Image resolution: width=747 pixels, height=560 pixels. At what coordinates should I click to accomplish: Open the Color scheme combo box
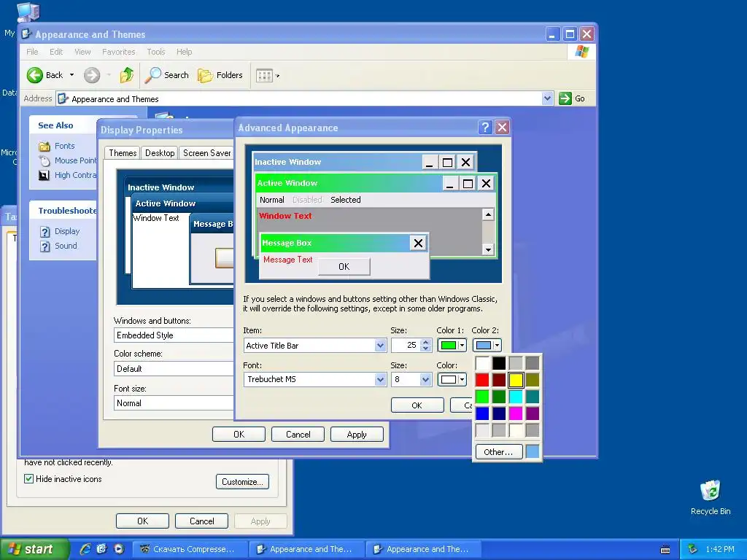pyautogui.click(x=174, y=368)
